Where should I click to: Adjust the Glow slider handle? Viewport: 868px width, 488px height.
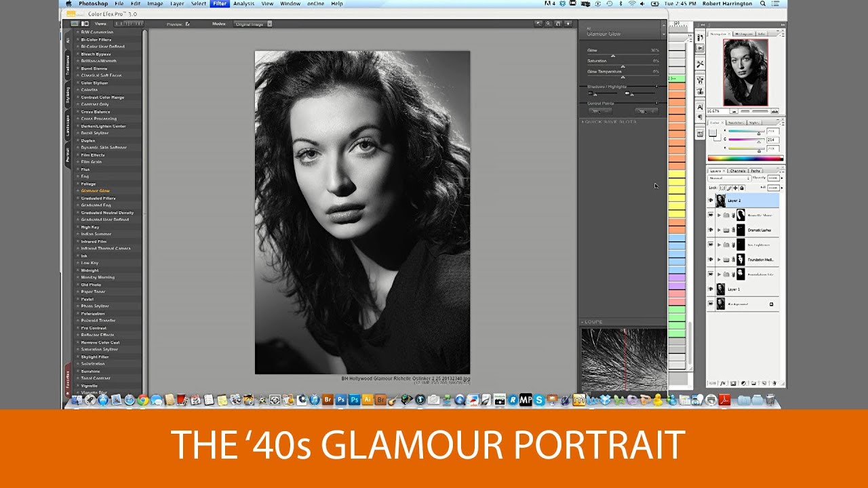613,56
